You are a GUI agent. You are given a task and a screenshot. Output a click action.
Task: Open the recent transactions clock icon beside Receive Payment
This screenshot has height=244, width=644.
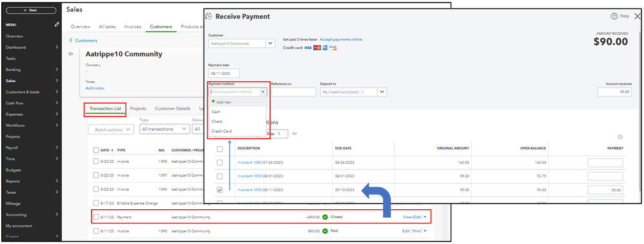(x=209, y=16)
